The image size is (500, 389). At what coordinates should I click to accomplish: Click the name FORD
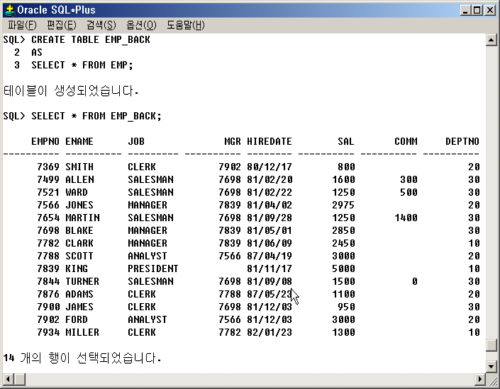(x=76, y=320)
